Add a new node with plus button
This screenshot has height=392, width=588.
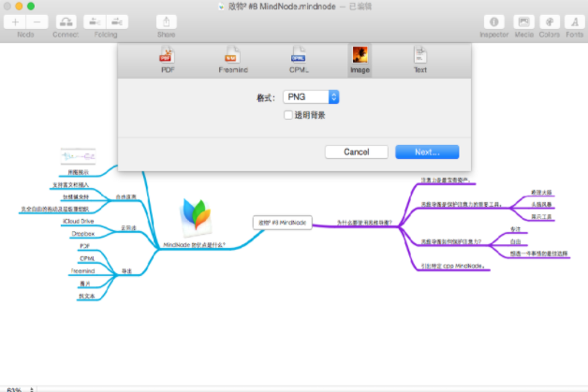[16, 21]
